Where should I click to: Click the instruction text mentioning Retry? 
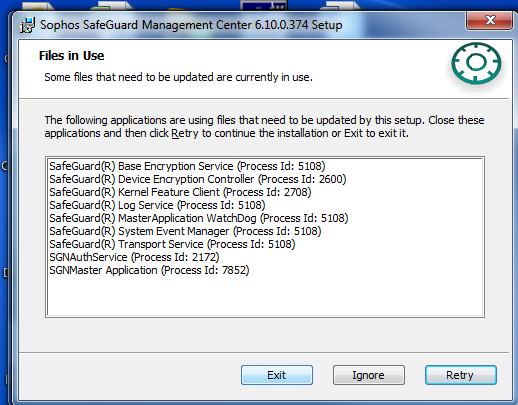(x=264, y=127)
